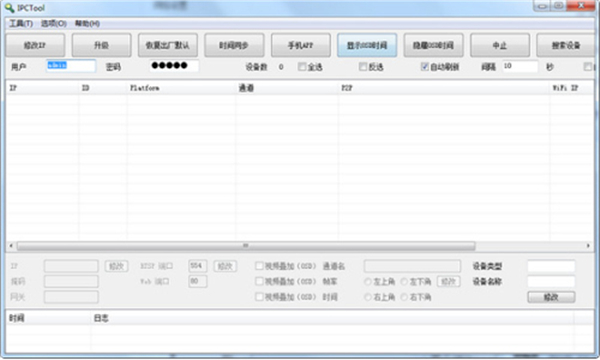Click the IPCTool magnifier icon in title bar

coord(10,7)
